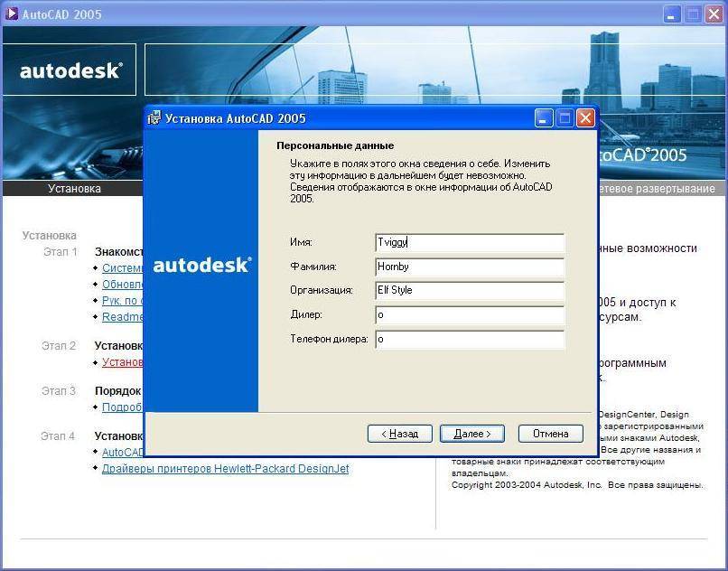Image resolution: width=728 pixels, height=571 pixels.
Task: Click the autodesk logo in the dialog's blue panel
Action: coord(202,265)
